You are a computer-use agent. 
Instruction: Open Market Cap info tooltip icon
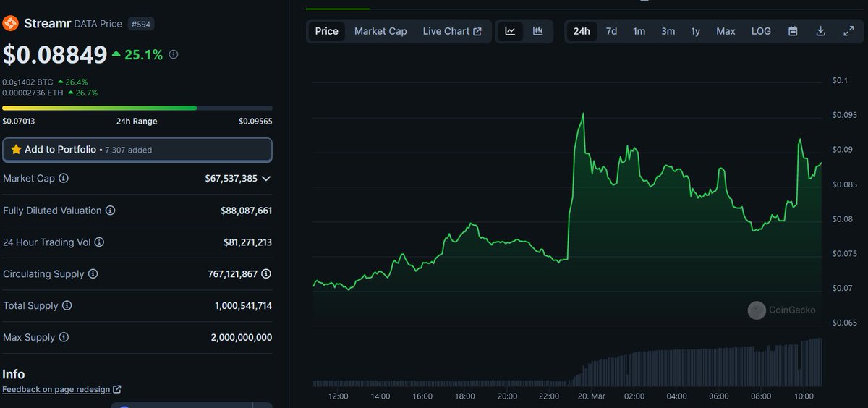click(x=64, y=178)
